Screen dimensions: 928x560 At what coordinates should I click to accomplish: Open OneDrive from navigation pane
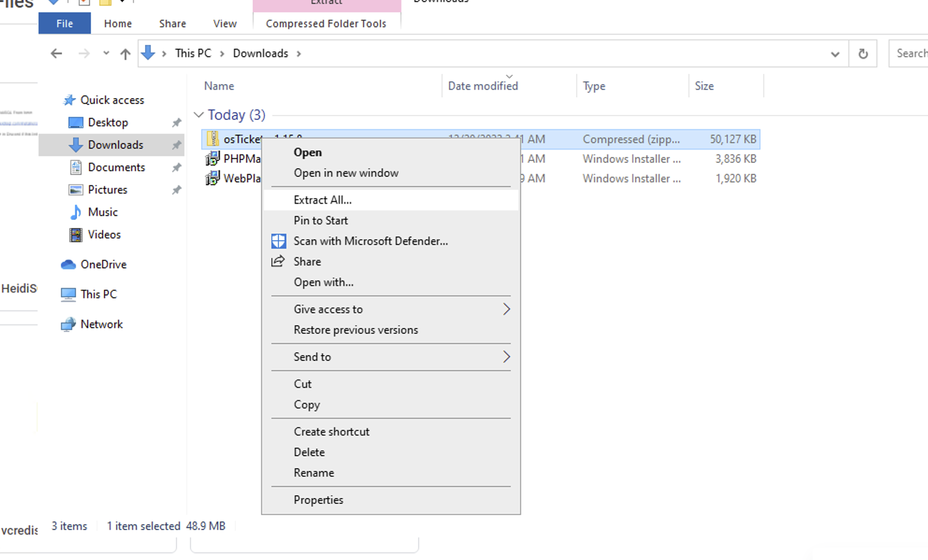pyautogui.click(x=103, y=264)
